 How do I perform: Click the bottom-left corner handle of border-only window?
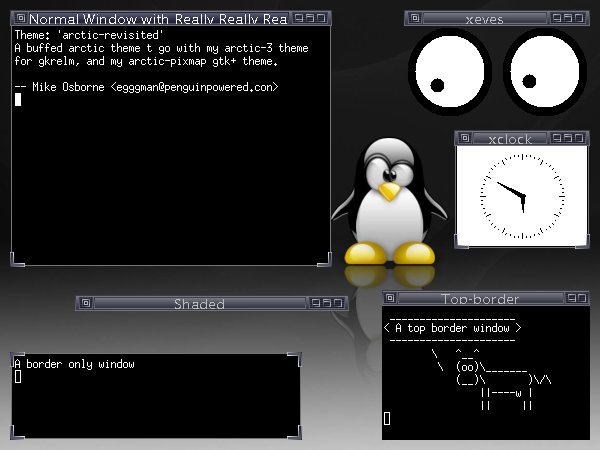pyautogui.click(x=17, y=432)
